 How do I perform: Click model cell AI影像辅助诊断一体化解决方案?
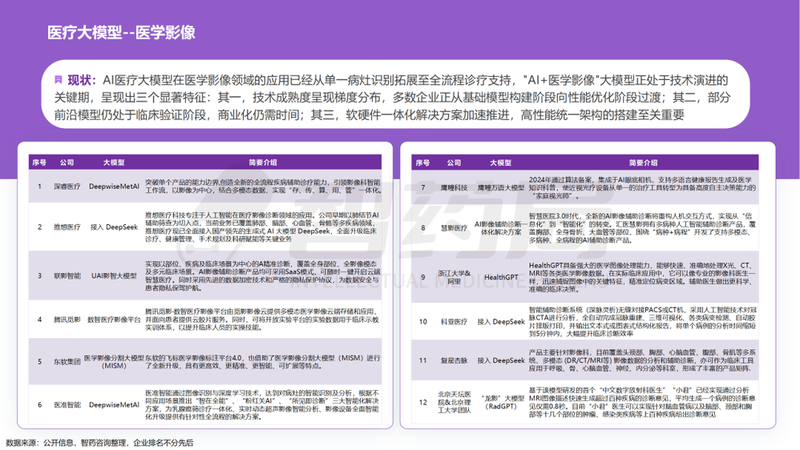coord(501,228)
